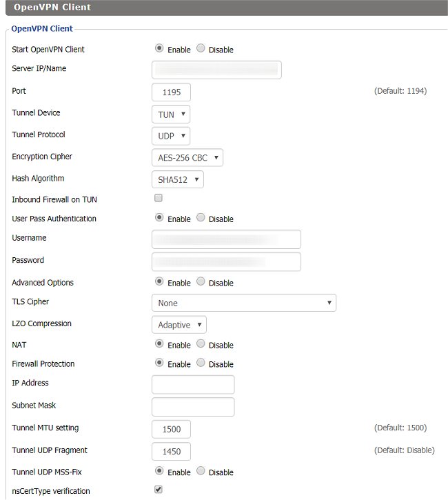The height and width of the screenshot is (500, 448).
Task: Click the Tunnel UDP Fragment field 1450
Action: click(x=172, y=451)
